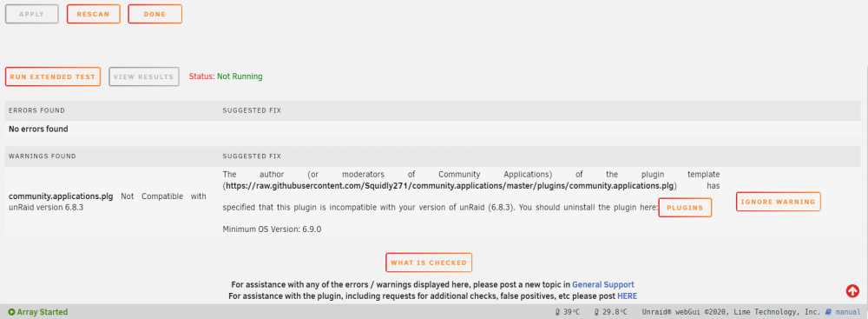
Task: Click Ignore Warning for community.applications.plg
Action: point(778,202)
